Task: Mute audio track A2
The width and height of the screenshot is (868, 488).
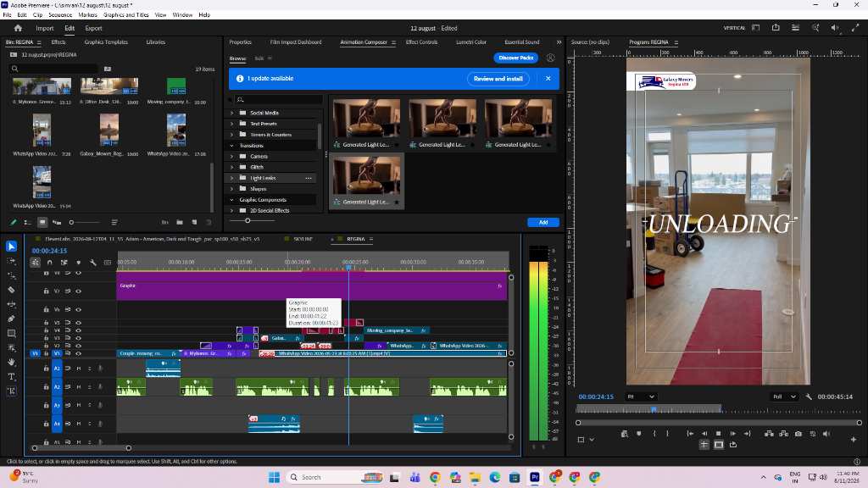Action: click(x=79, y=386)
